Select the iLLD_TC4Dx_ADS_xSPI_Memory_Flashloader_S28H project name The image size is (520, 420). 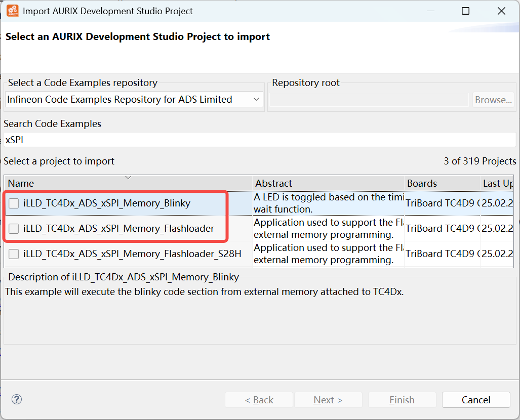pos(132,254)
